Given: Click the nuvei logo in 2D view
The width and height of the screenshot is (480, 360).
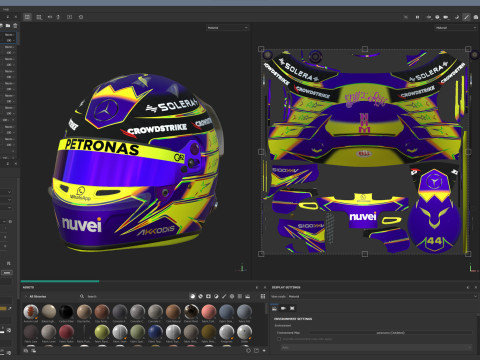Looking at the screenshot, I should tap(363, 217).
